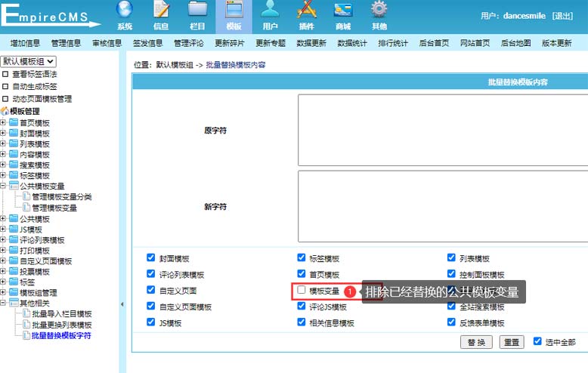Open 批量替换模板字符 in the tree
Viewport: 588px width, 373px height.
pos(61,335)
